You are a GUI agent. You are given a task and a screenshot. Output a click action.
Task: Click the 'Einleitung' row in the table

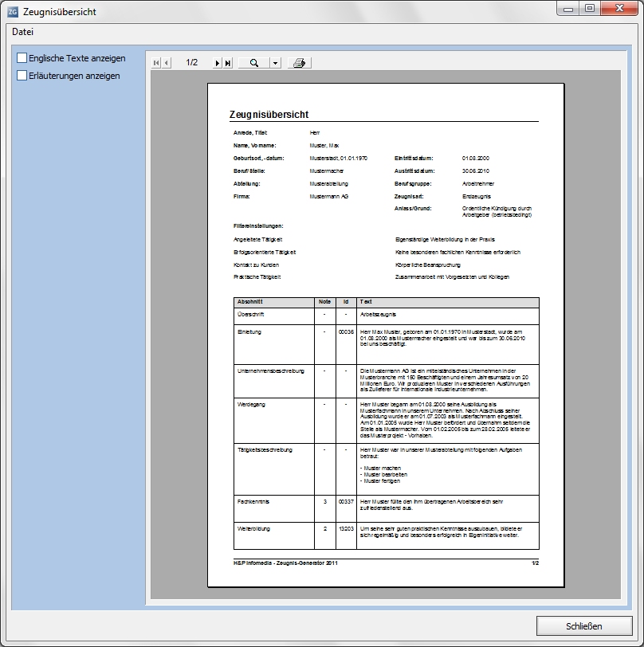[x=387, y=344]
